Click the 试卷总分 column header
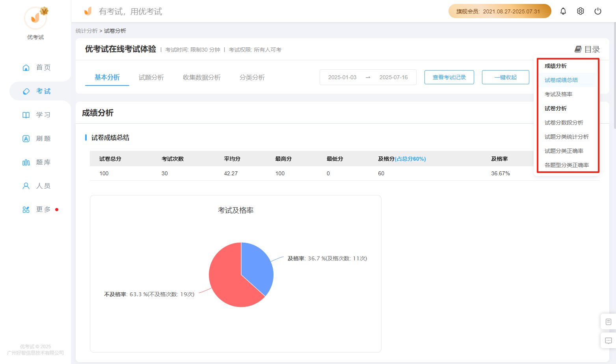This screenshot has height=364, width=616. (x=110, y=159)
